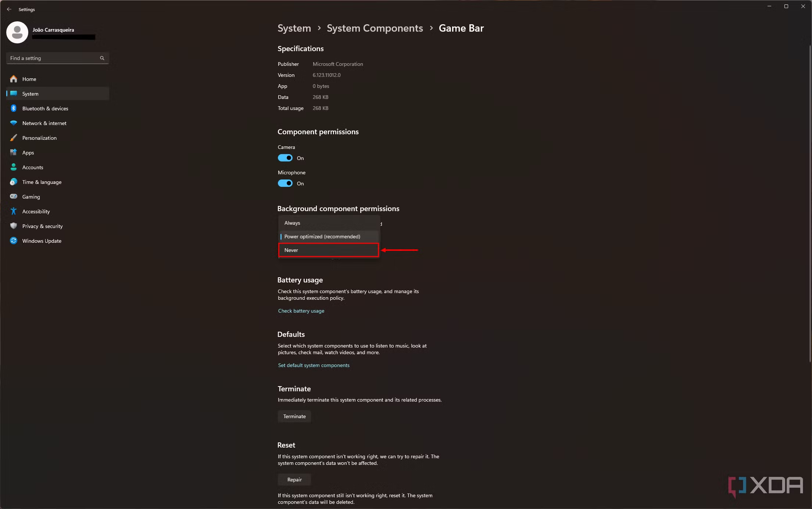Click the Network & internet wifi icon

14,123
